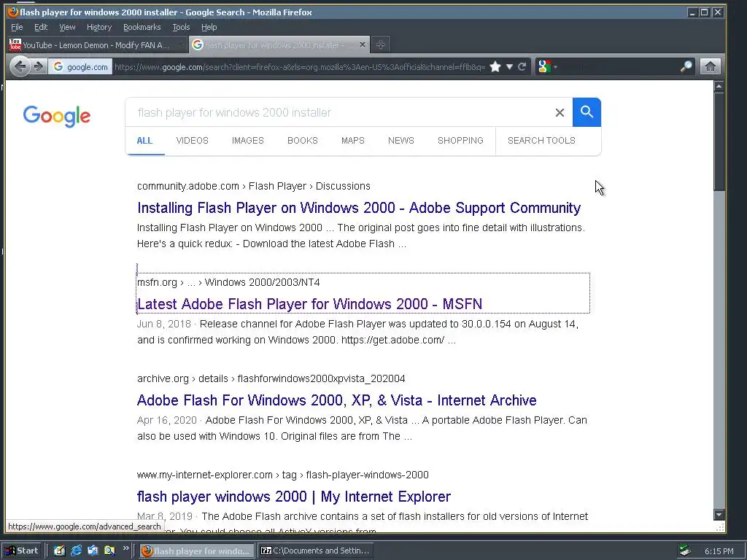This screenshot has width=747, height=560.
Task: Click community.adobe.com breadcrumb text
Action: click(x=253, y=186)
